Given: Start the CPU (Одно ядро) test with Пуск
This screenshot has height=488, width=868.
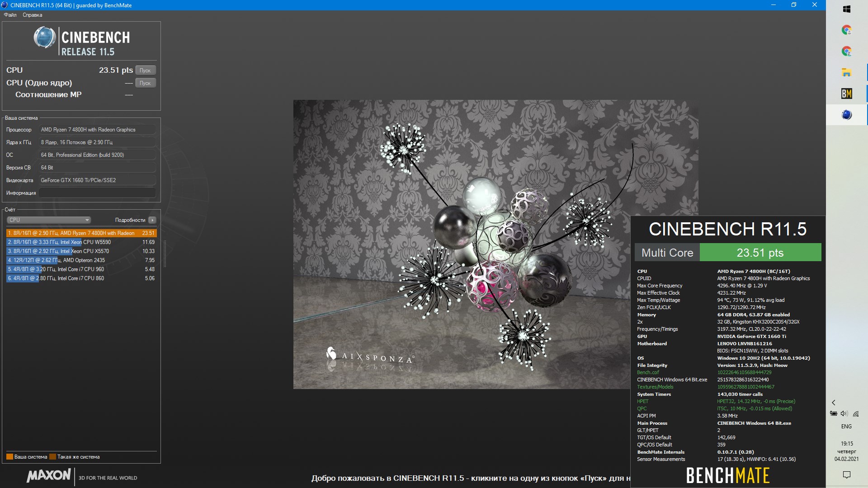Looking at the screenshot, I should pyautogui.click(x=145, y=83).
